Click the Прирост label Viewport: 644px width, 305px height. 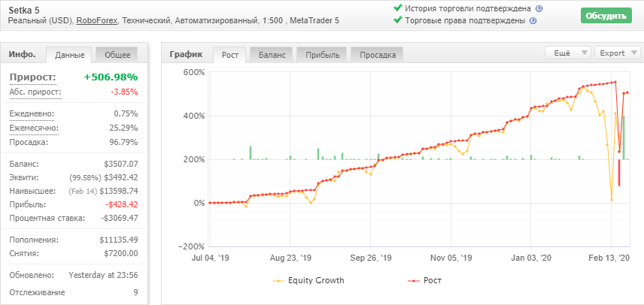coord(33,77)
